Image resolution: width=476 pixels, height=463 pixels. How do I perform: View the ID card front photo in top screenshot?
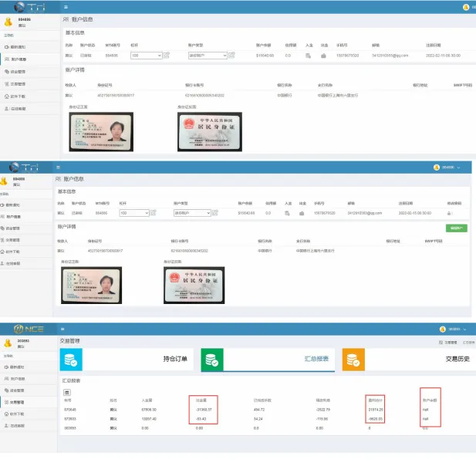[101, 132]
